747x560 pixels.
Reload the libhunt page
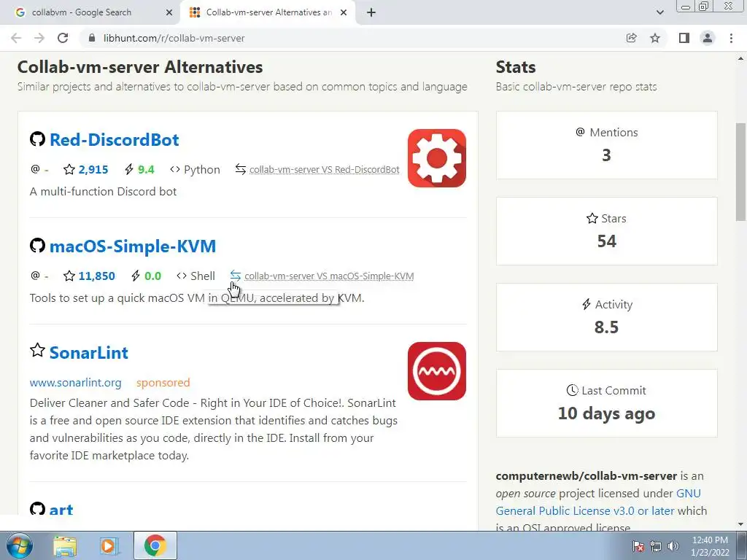[63, 38]
